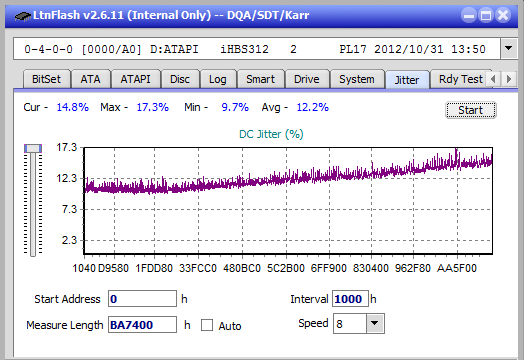The height and width of the screenshot is (360, 524).
Task: Click the Measure Length input field
Action: pos(142,325)
